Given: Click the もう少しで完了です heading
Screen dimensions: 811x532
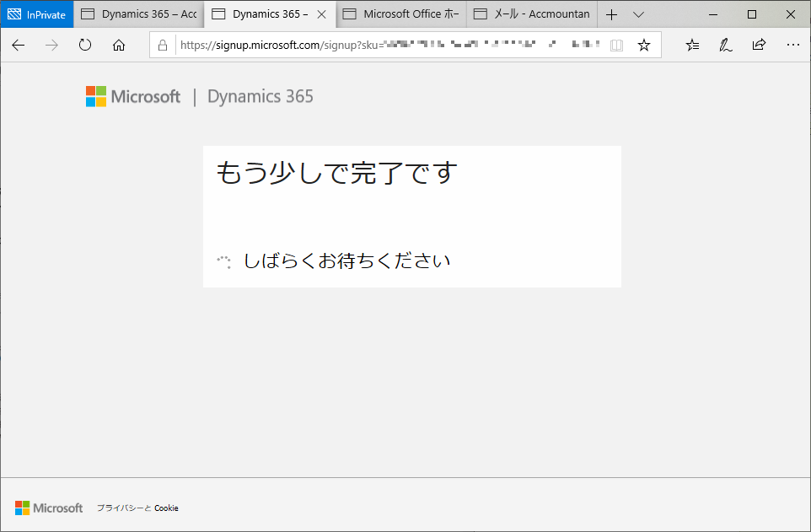Looking at the screenshot, I should pos(336,173).
